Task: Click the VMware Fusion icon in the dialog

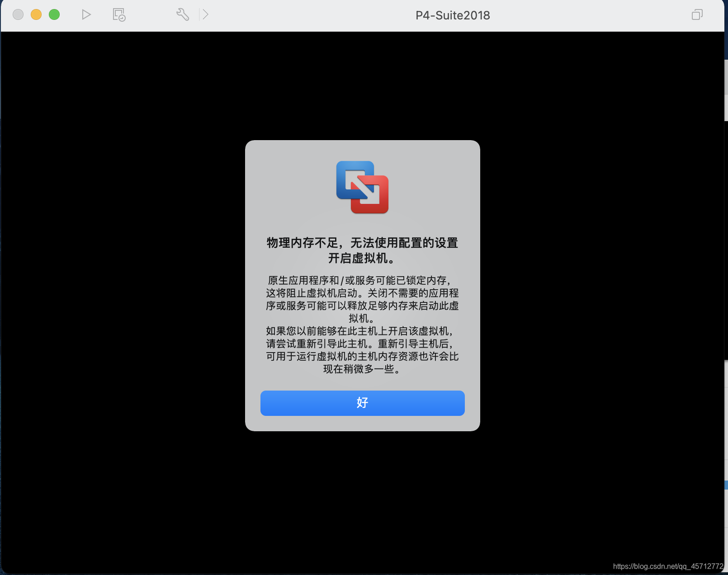Action: tap(363, 187)
